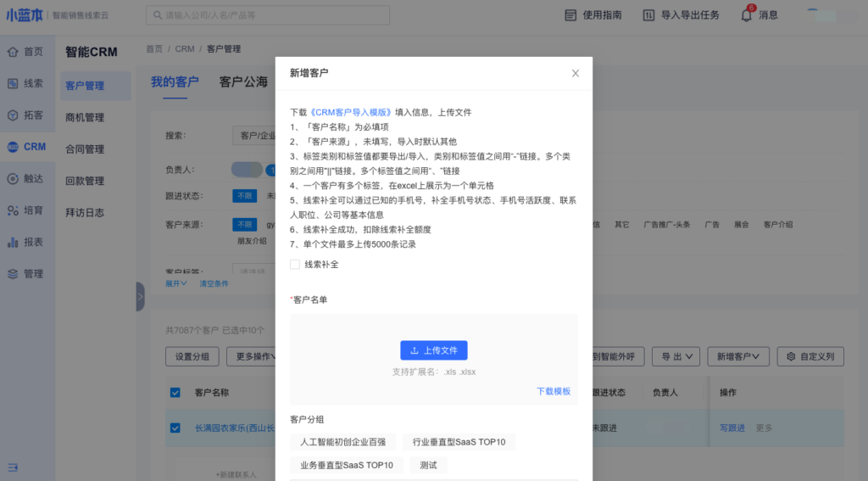This screenshot has width=868, height=481.
Task: Collapse the left sidebar menu icon
Action: point(13,467)
